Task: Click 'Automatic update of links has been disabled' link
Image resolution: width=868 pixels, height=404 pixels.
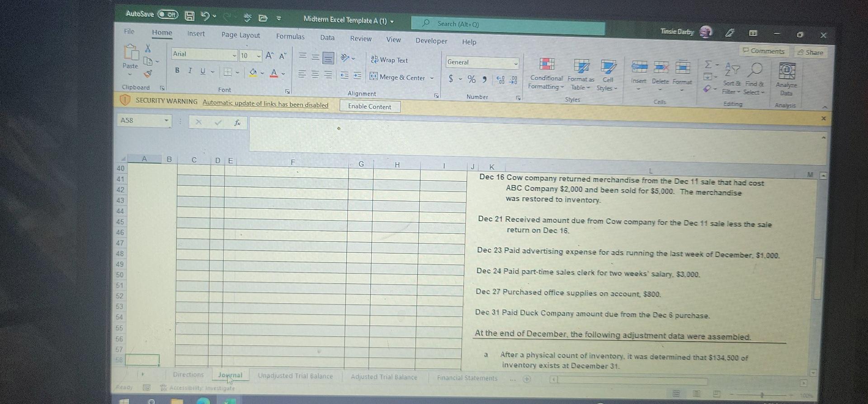Action: coord(265,104)
